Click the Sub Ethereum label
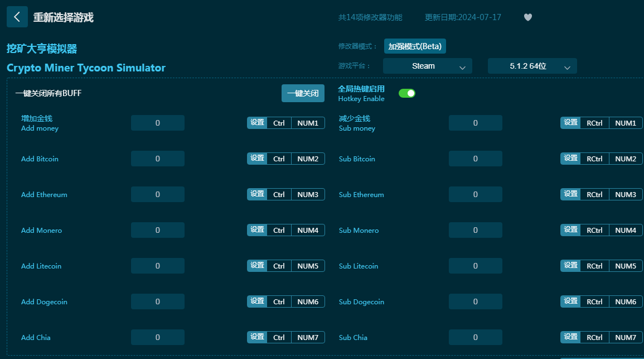 coord(361,195)
